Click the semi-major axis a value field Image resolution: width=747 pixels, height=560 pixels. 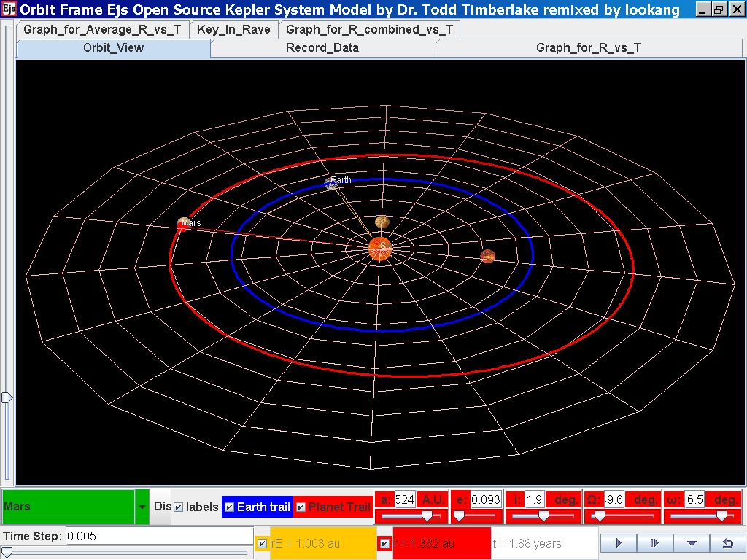point(405,499)
